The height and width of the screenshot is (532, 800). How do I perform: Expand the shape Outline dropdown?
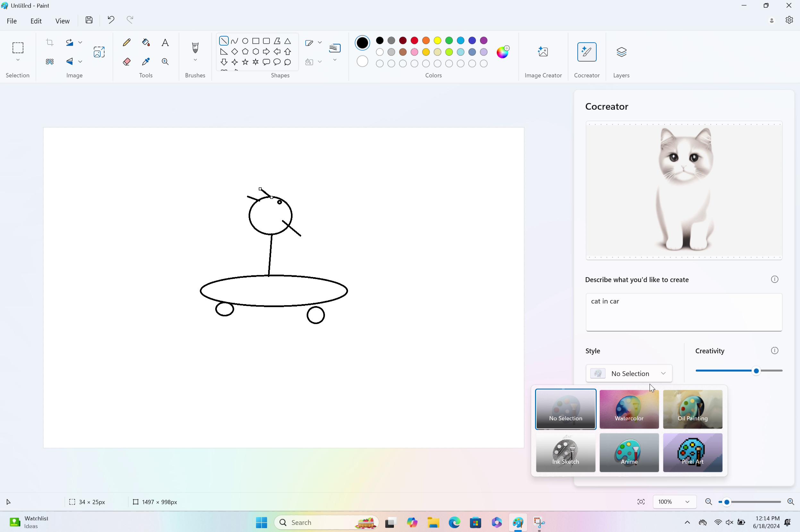click(x=319, y=42)
